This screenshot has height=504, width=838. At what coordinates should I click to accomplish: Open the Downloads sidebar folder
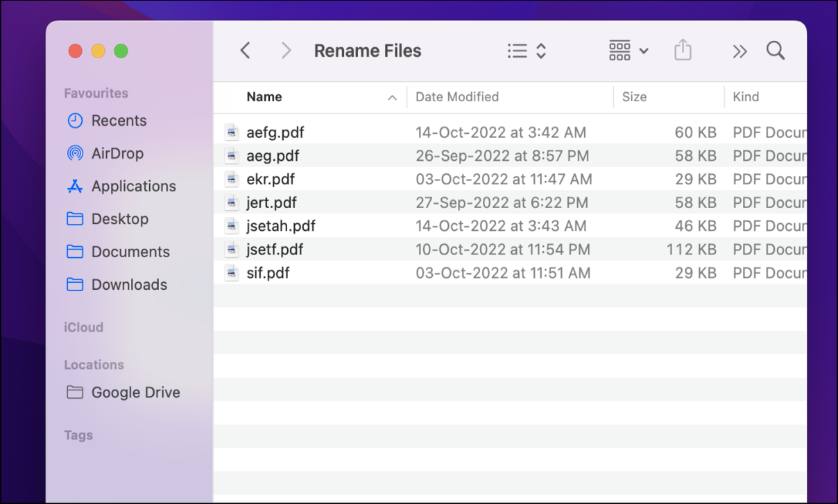tap(129, 285)
